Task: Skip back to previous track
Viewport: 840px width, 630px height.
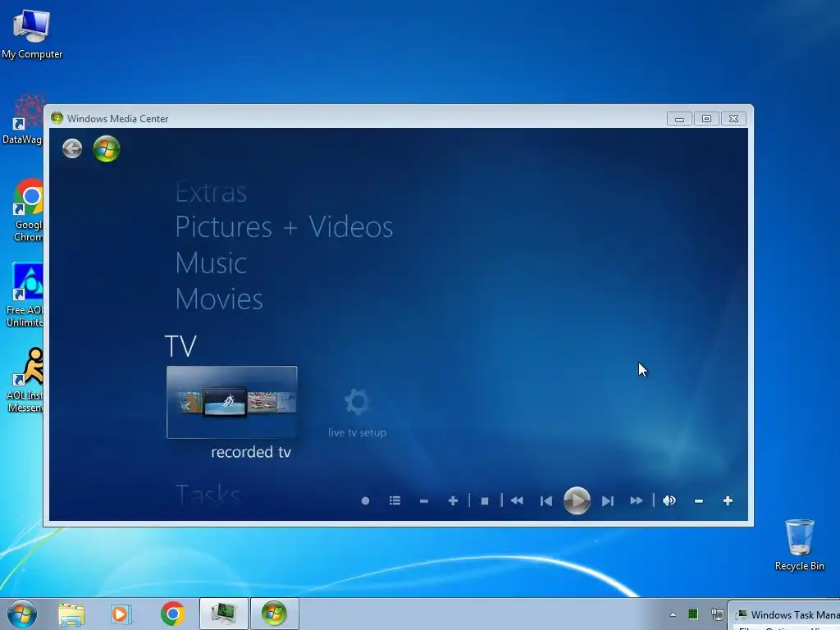Action: point(546,501)
